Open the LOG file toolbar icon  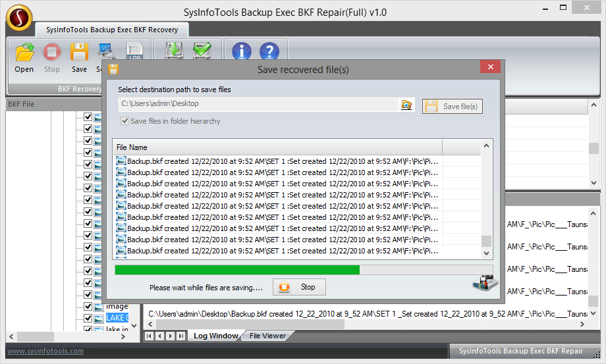pos(134,51)
